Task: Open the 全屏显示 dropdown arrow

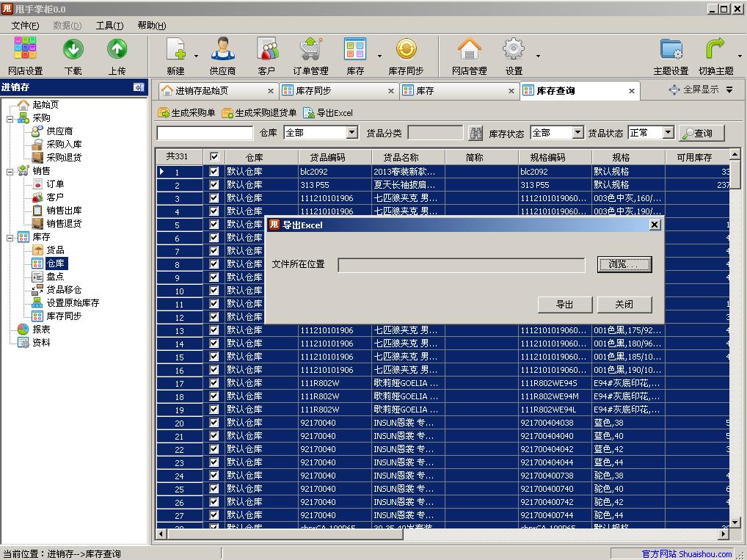Action: coord(729,90)
